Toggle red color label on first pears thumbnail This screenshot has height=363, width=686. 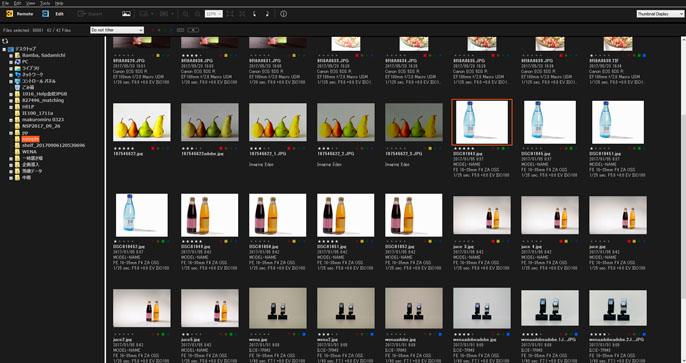click(153, 149)
